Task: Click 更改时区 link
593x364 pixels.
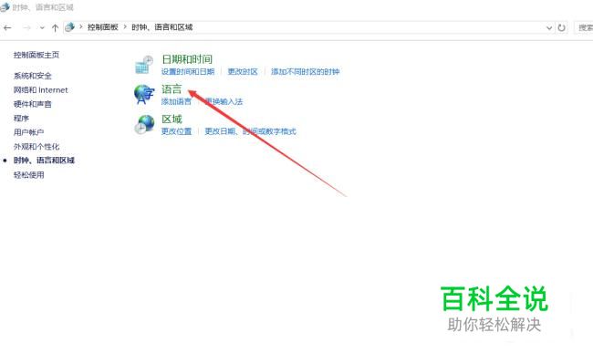Action: point(243,72)
